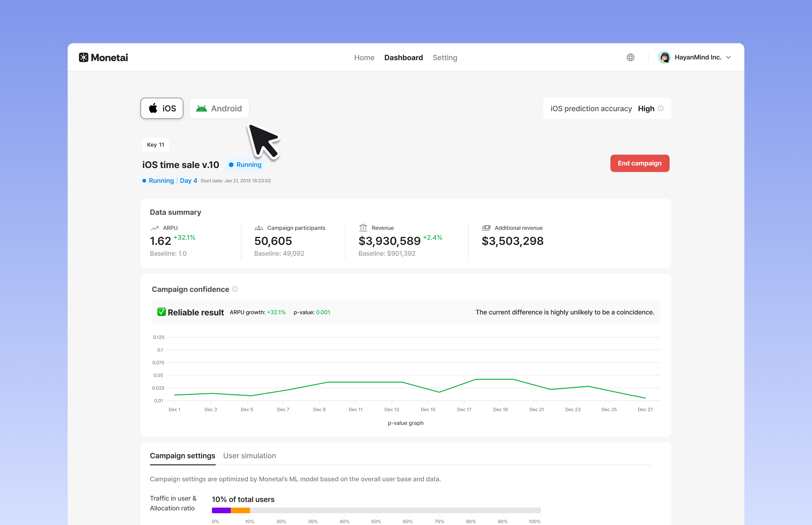812x525 pixels.
Task: Switch to the User simulation tab
Action: pyautogui.click(x=250, y=455)
